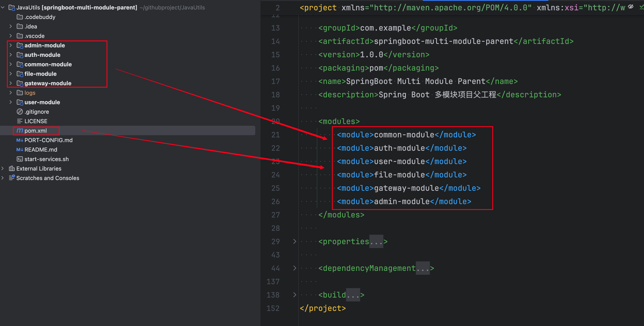Click the Scratches and Consoles icon
The image size is (644, 326).
[12, 178]
